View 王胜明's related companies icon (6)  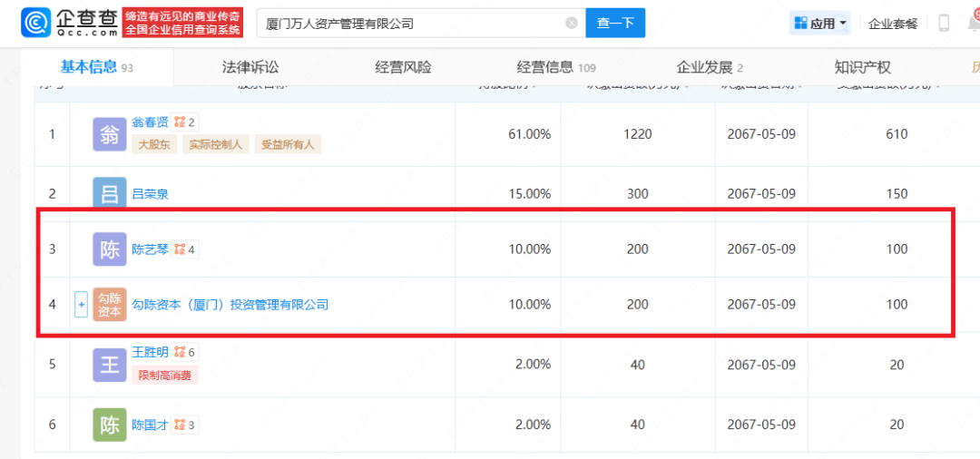[186, 352]
